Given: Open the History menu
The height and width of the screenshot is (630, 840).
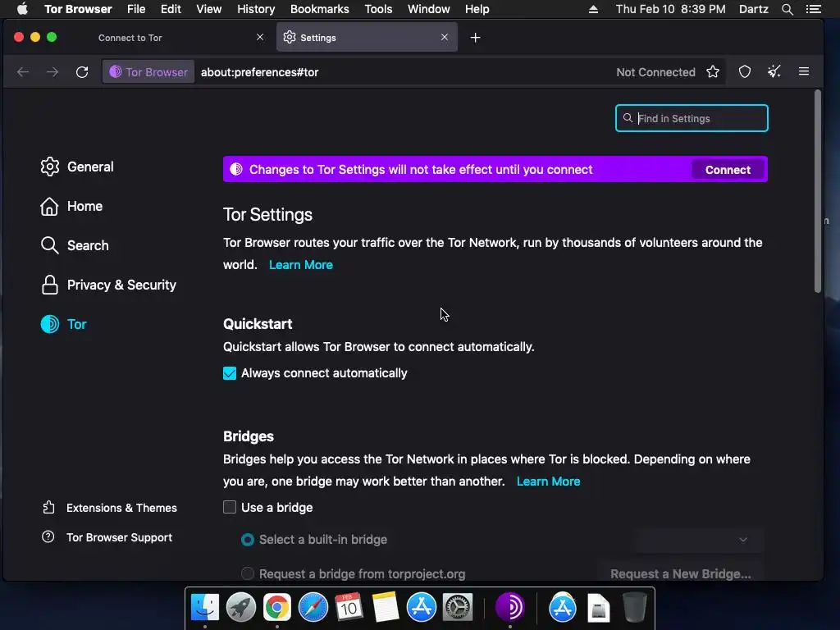Looking at the screenshot, I should pyautogui.click(x=256, y=9).
